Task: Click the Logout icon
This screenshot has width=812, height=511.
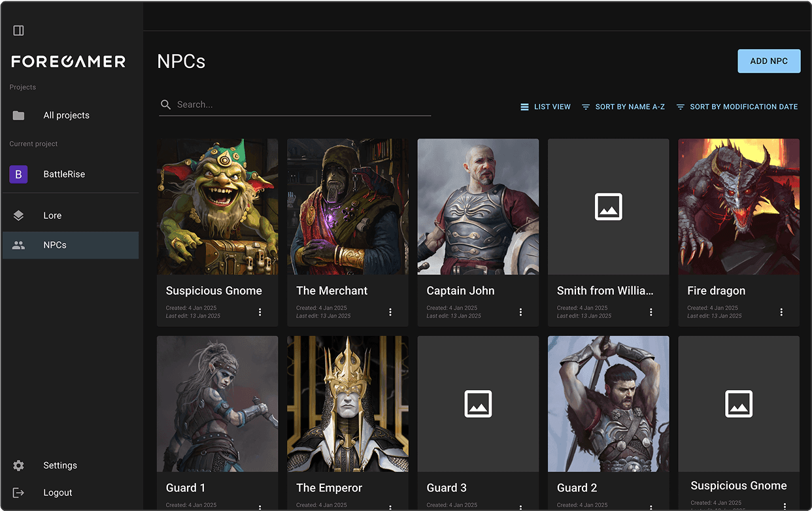Action: click(18, 493)
